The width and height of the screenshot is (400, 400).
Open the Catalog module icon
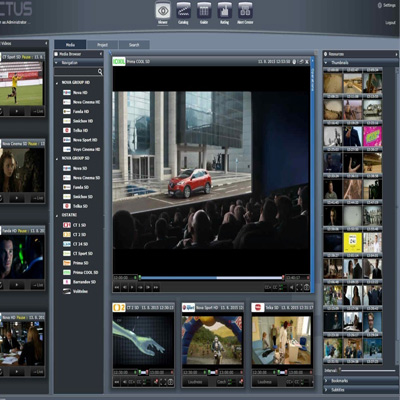tap(183, 11)
